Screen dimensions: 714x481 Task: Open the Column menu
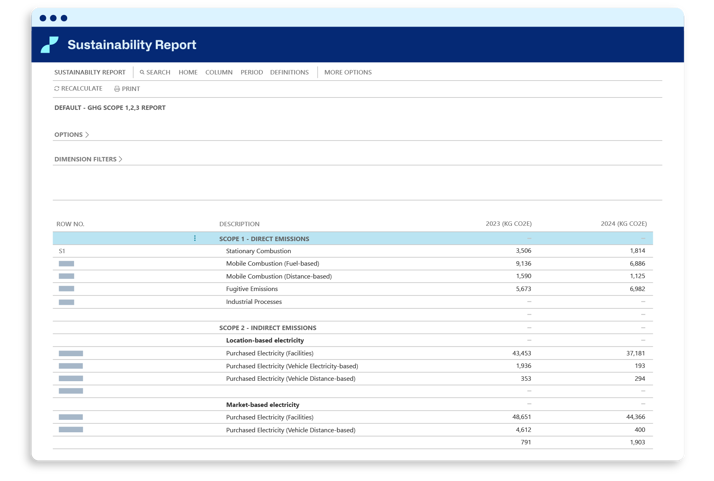click(x=219, y=73)
